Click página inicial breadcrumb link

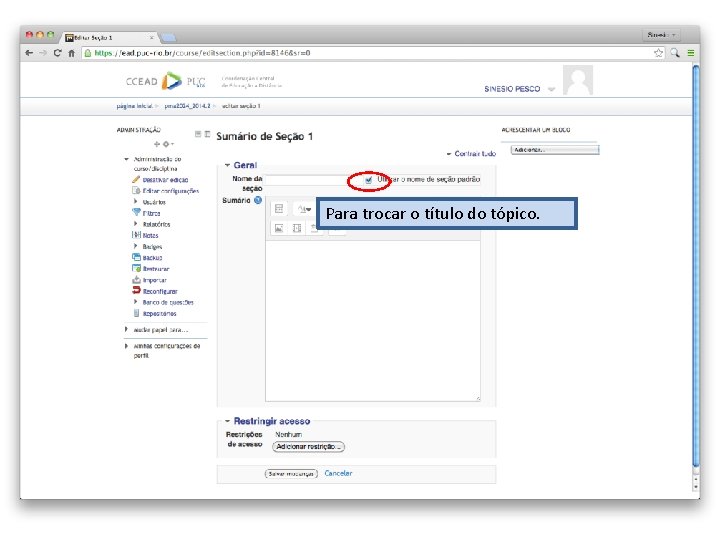pos(134,106)
